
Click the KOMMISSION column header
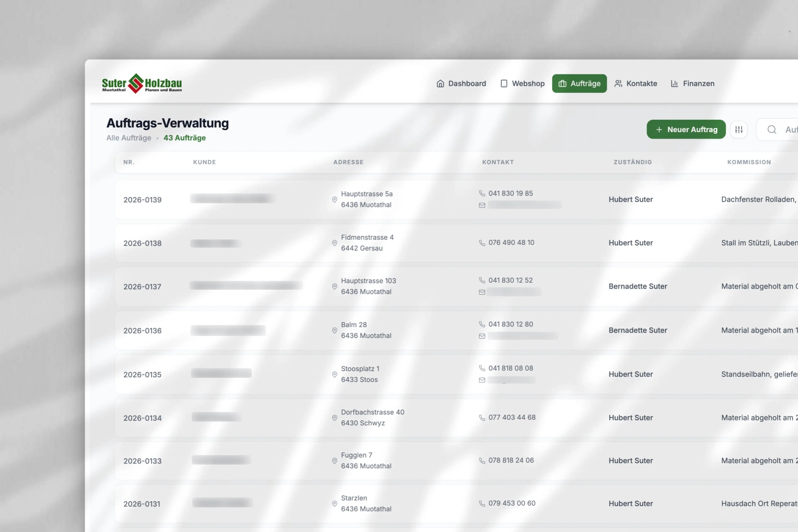coord(749,163)
